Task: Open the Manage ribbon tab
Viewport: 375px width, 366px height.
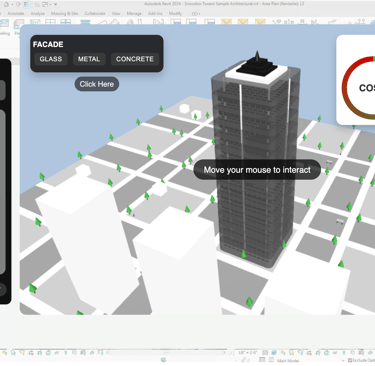Action: 134,14
